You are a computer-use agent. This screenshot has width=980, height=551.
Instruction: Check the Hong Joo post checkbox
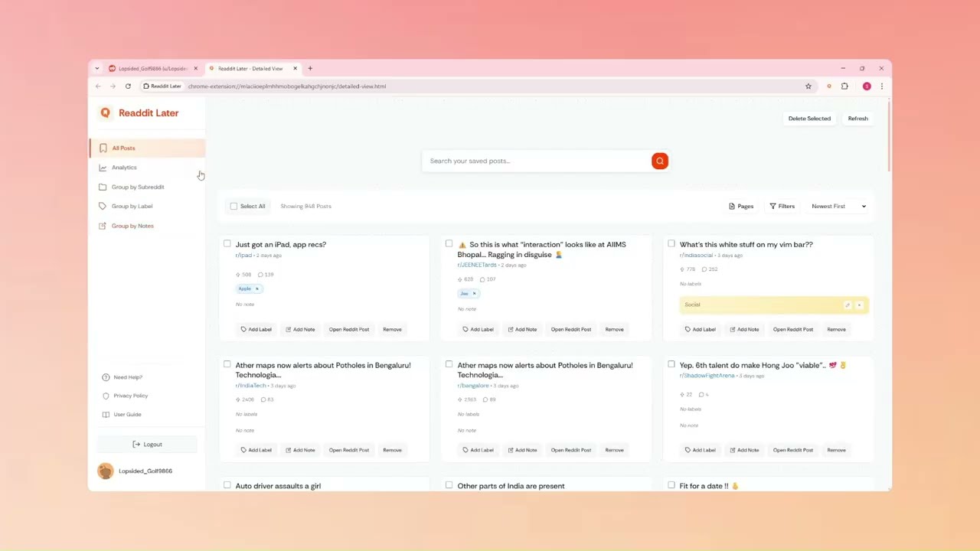671,365
